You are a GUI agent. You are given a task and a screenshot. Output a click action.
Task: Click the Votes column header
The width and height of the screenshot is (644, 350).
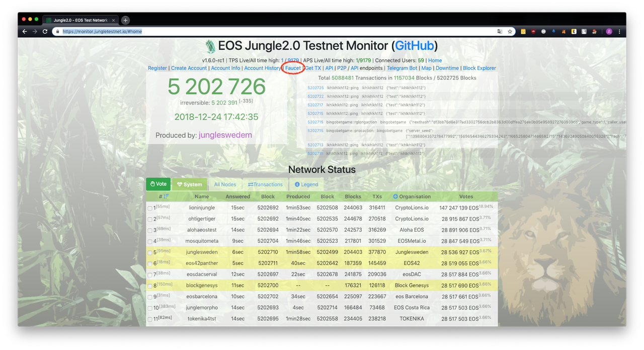(x=466, y=196)
